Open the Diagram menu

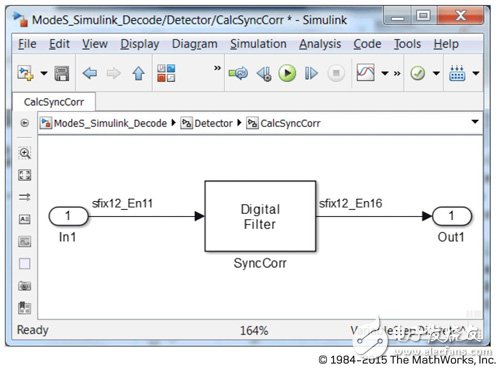[195, 44]
